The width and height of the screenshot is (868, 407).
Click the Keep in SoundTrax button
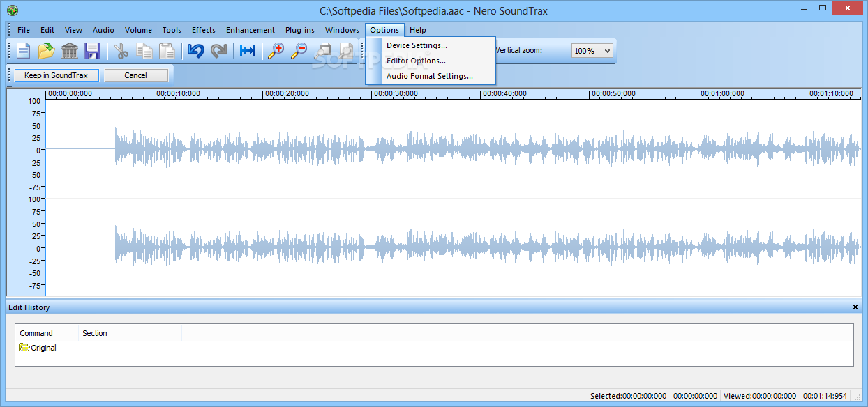(x=57, y=75)
